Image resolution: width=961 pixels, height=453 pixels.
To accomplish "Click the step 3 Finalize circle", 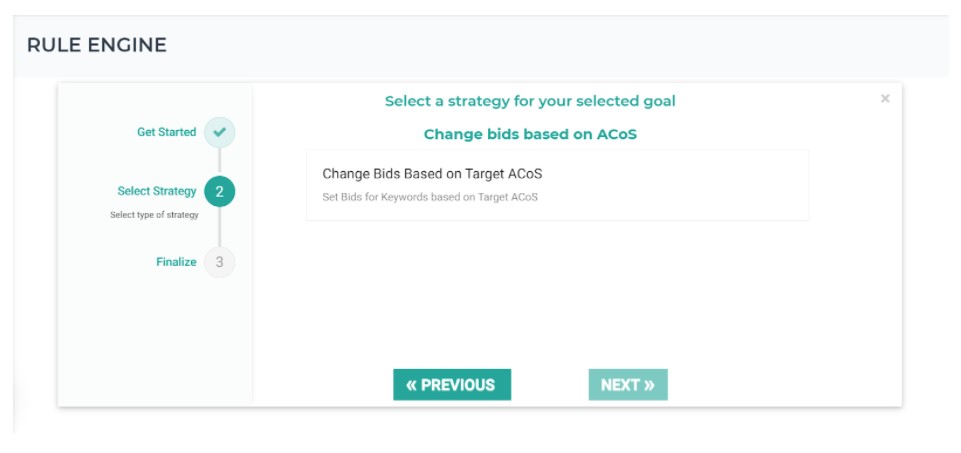I will [219, 262].
